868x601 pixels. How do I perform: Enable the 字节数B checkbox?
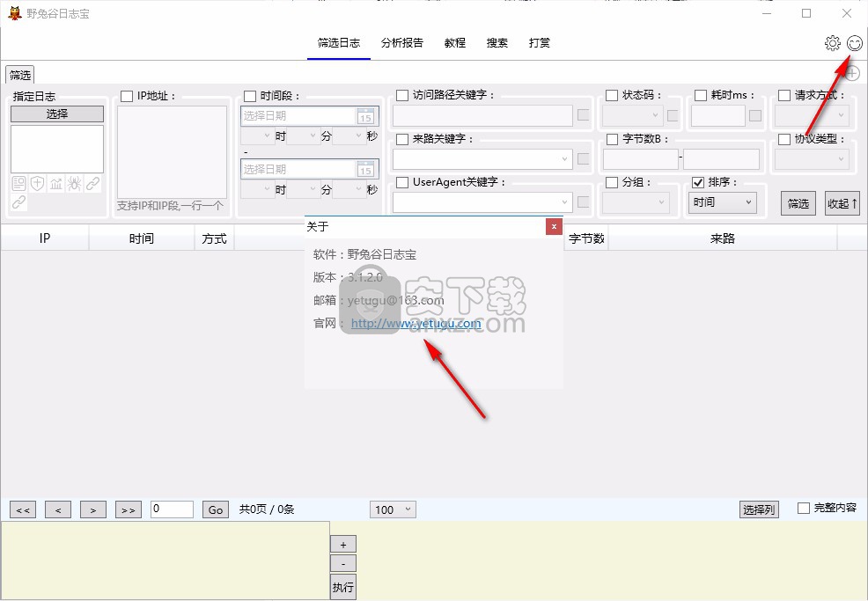tap(612, 139)
